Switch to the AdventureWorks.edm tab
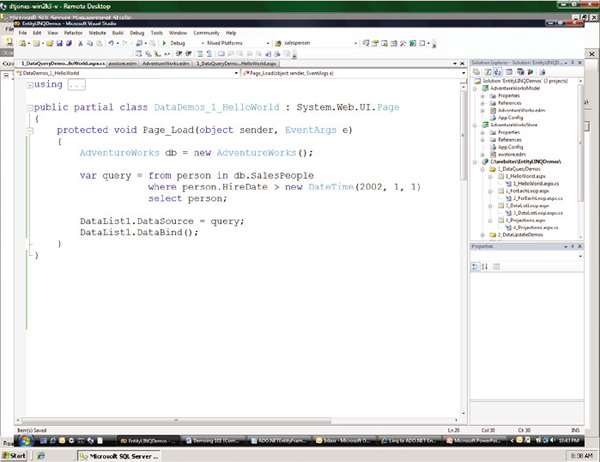Screen dimensions: 600x462 166,64
